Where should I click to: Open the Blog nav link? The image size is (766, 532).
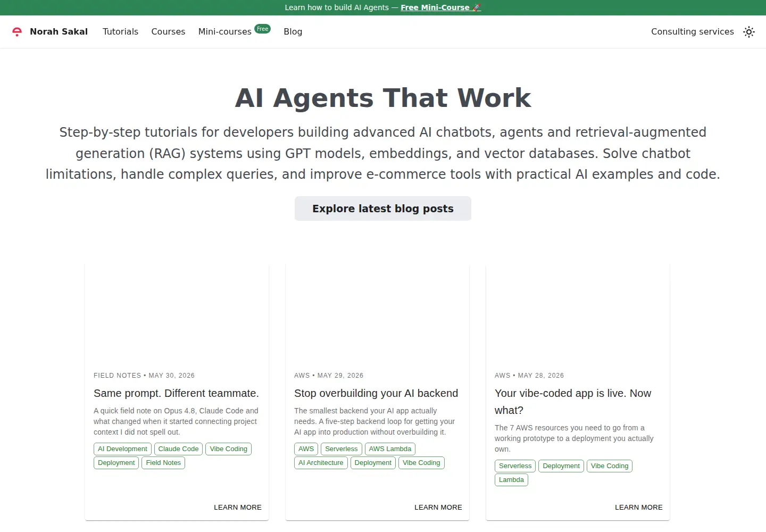(x=293, y=32)
